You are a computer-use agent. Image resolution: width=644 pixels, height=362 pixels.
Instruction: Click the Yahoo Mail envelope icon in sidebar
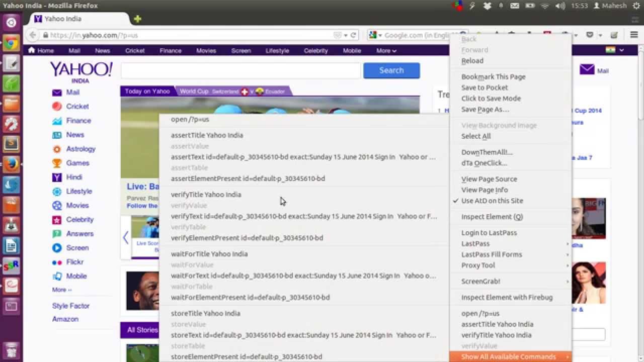click(57, 93)
